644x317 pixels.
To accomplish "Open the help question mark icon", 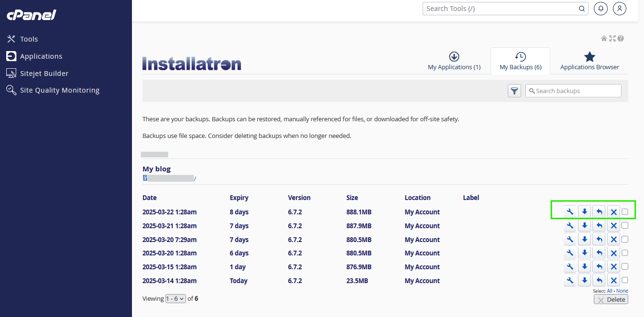I will [621, 39].
